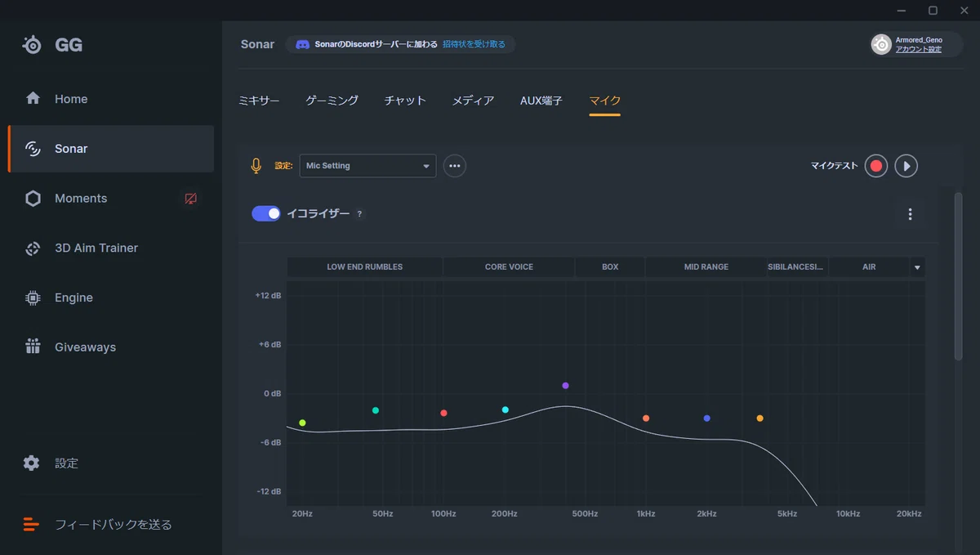Viewport: 980px width, 555px height.
Task: Select the purple EQ point near 500Hz
Action: [565, 386]
